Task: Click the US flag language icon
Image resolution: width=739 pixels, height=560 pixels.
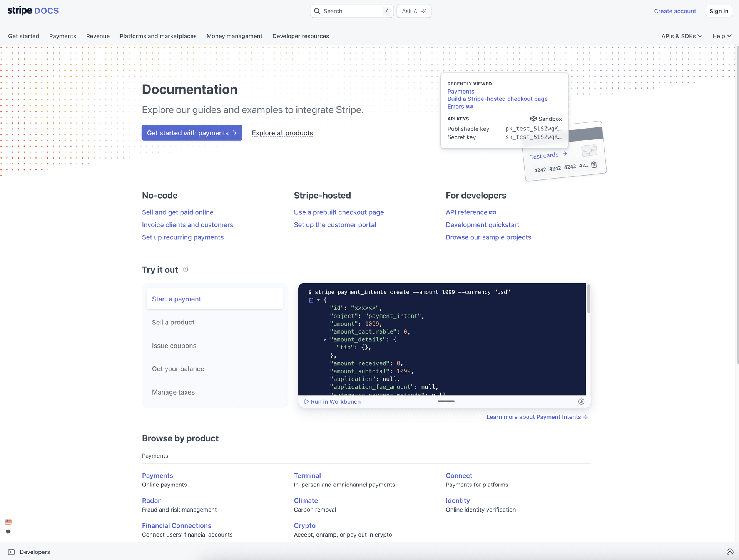Action: 8,522
